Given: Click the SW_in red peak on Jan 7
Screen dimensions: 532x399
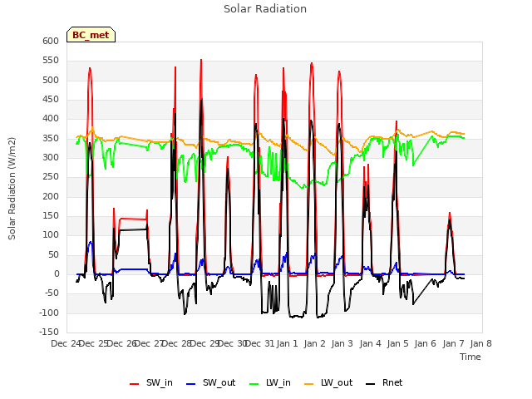Looking at the screenshot, I should tap(450, 214).
